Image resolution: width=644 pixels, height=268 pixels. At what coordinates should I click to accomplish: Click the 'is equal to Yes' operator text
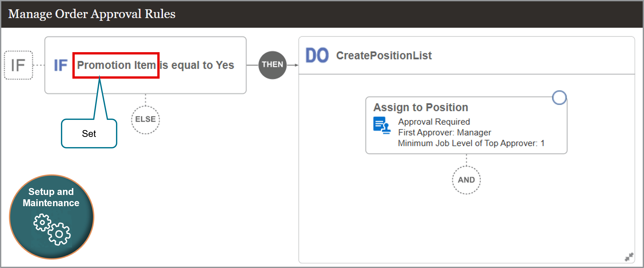click(x=197, y=65)
